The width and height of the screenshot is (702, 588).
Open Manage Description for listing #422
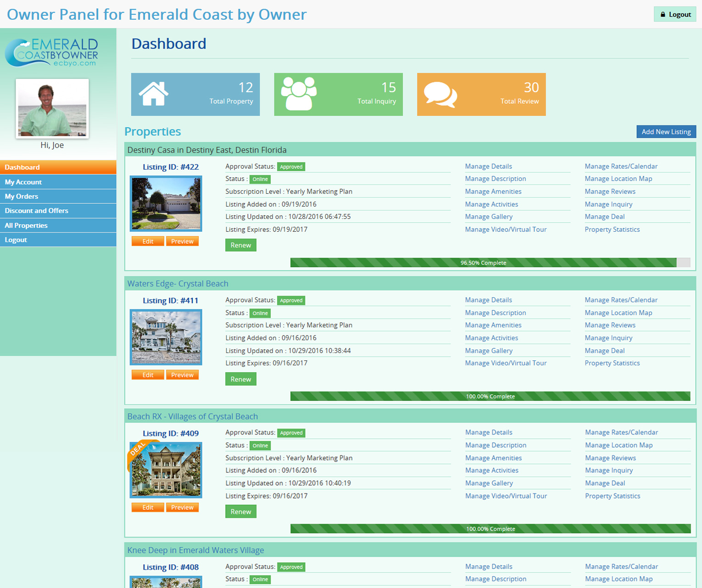pos(495,179)
